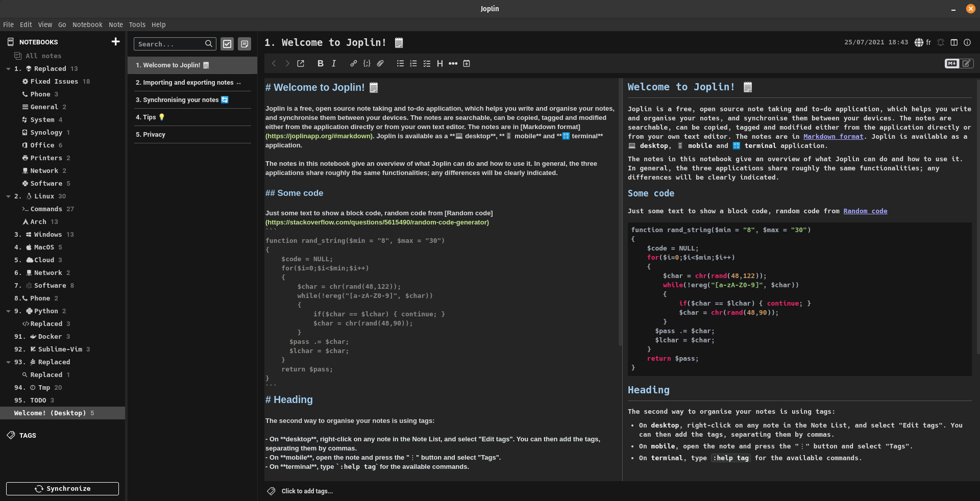Image resolution: width=980 pixels, height=501 pixels.
Task: Collapse the 93. Replaced notebook
Action: tap(8, 362)
